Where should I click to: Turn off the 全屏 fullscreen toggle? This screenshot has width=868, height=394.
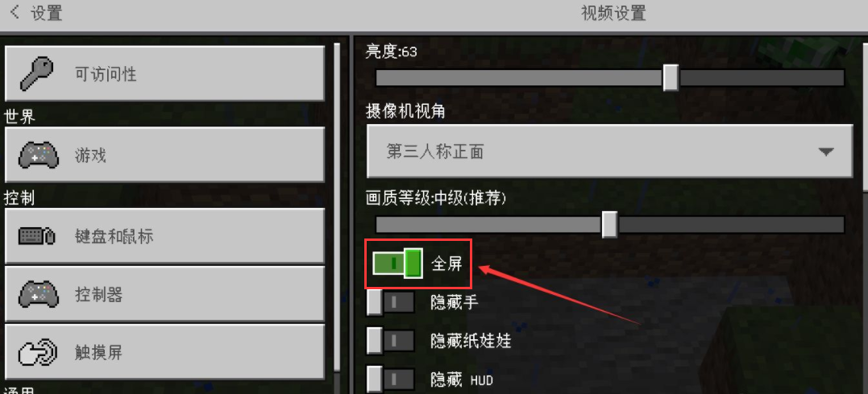(397, 263)
